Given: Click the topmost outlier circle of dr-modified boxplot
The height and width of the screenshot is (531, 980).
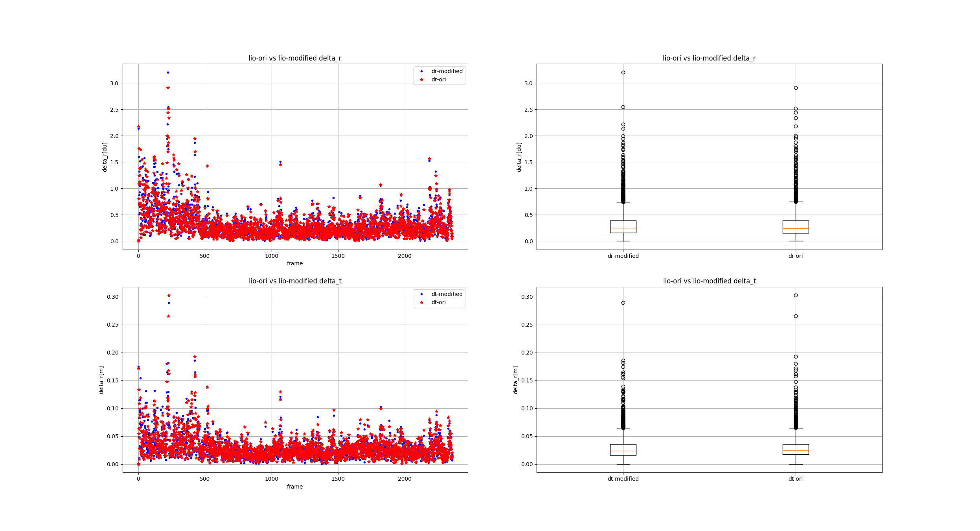Looking at the screenshot, I should (x=623, y=72).
